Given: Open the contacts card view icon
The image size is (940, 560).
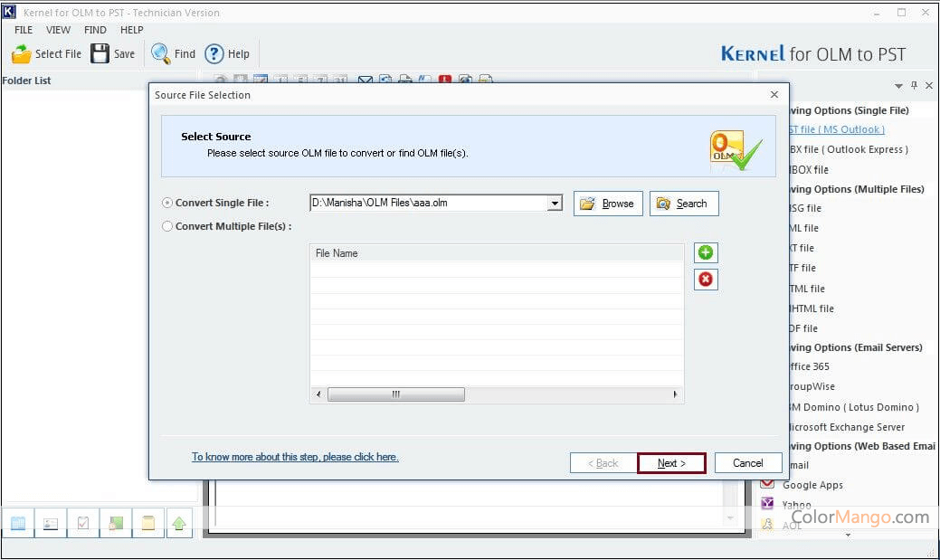Looking at the screenshot, I should (x=50, y=523).
